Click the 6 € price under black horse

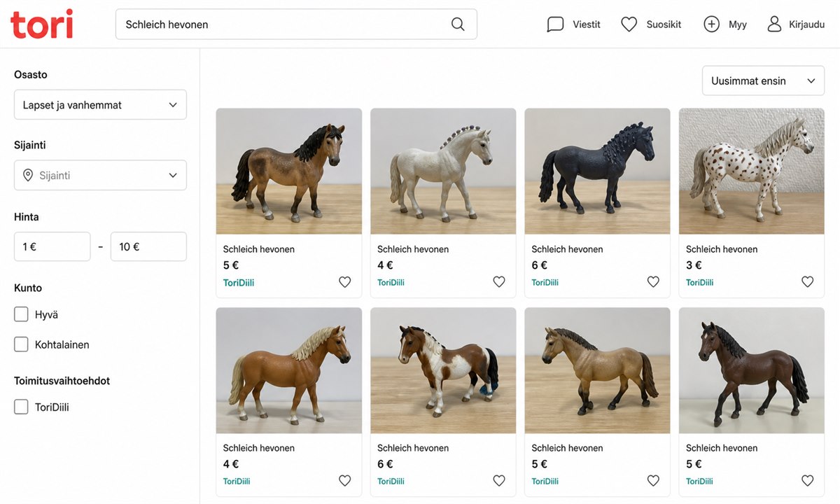coord(540,265)
